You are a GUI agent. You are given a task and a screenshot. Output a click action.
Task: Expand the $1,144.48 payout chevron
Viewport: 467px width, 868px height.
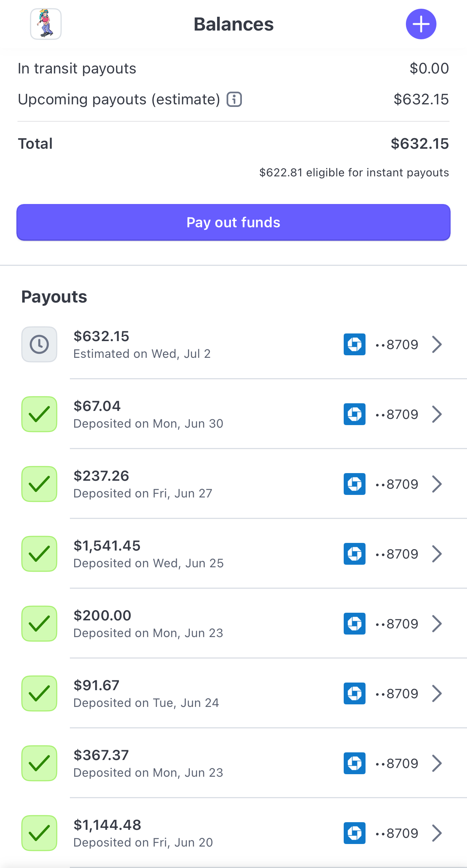(437, 833)
